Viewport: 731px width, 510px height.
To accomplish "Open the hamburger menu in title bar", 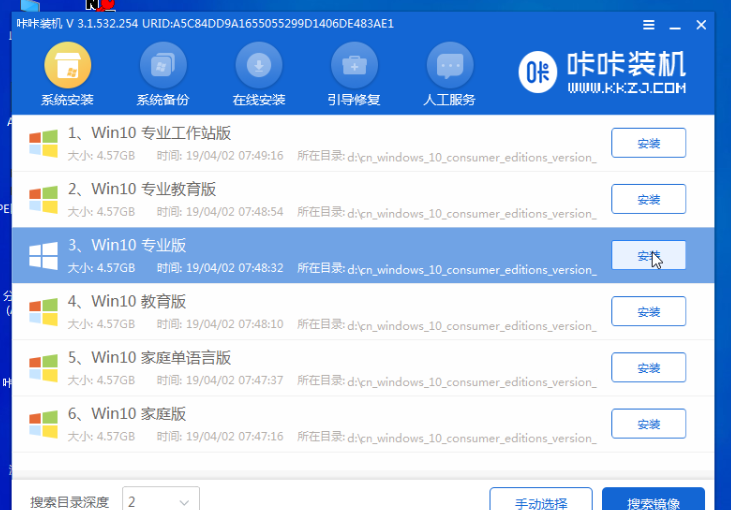I will pyautogui.click(x=649, y=23).
